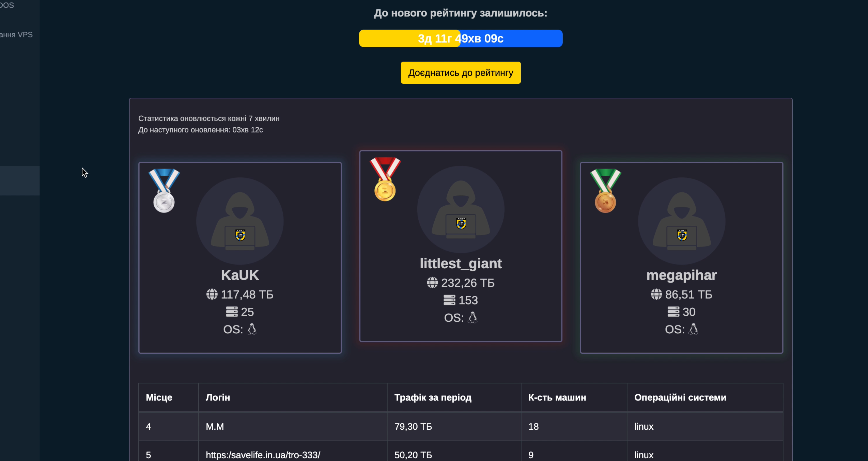Click the countdown progress bar 3д 11г
The height and width of the screenshot is (461, 868).
click(461, 38)
